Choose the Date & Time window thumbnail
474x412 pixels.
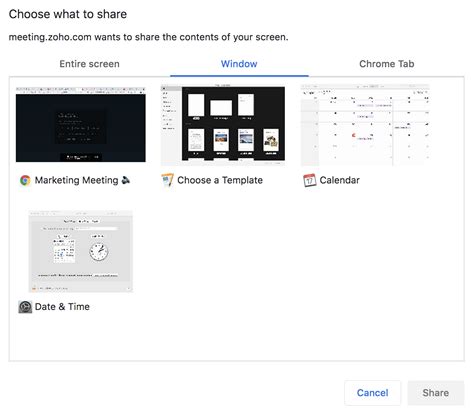point(81,251)
